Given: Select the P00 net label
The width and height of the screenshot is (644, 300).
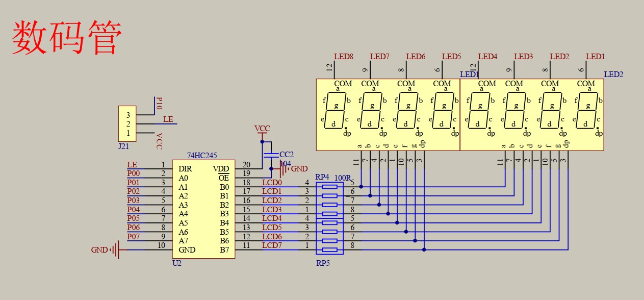Looking at the screenshot, I should click(133, 174).
